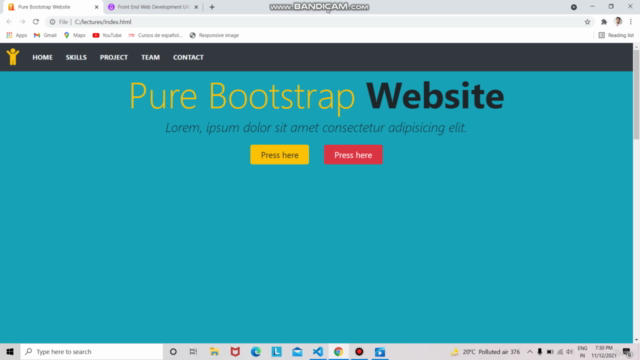Close the Front End Web Development tab

(196, 7)
